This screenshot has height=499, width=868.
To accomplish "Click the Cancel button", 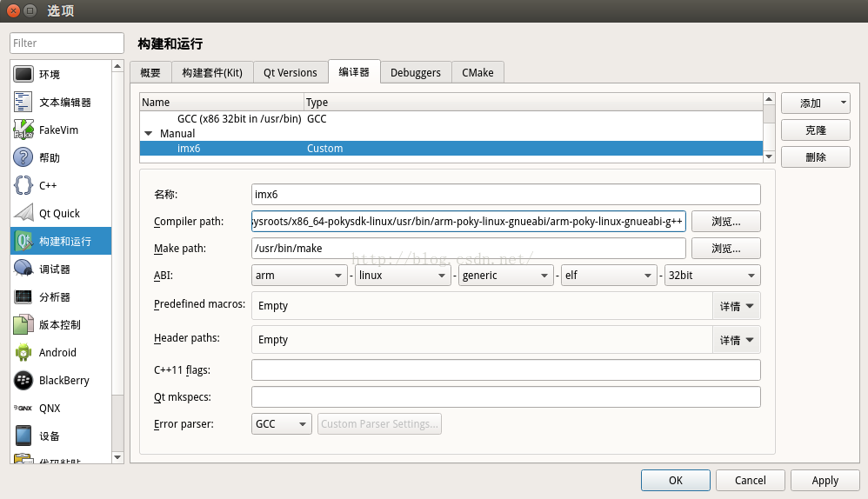I will [750, 480].
